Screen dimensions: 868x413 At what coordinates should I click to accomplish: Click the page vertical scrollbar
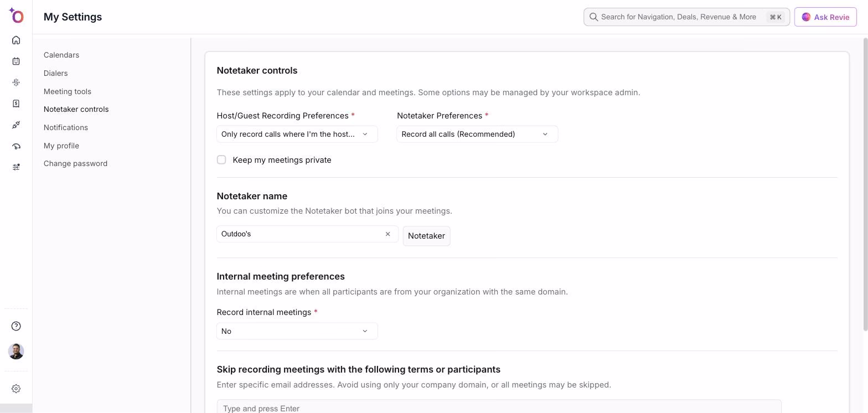click(866, 184)
